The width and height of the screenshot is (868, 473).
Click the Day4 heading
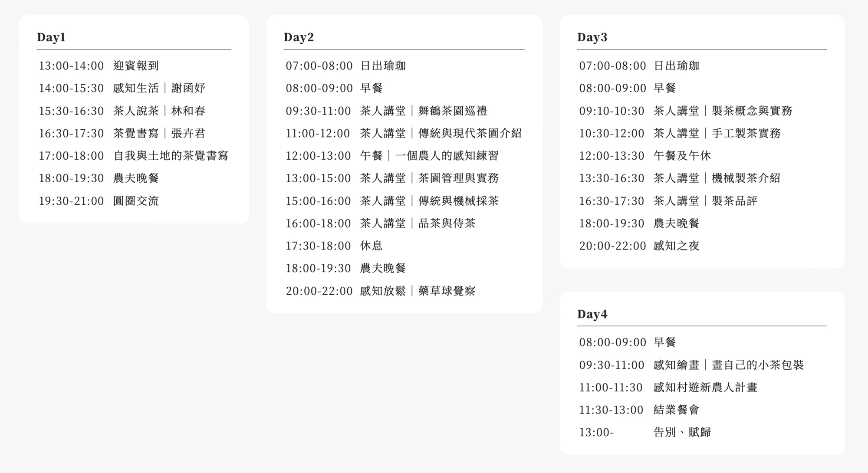pos(592,314)
